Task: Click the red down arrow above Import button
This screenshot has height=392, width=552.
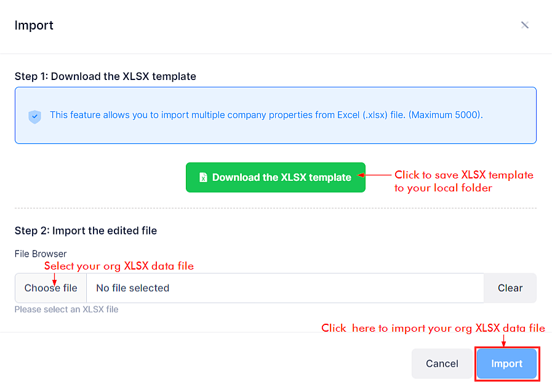Action: pos(504,341)
